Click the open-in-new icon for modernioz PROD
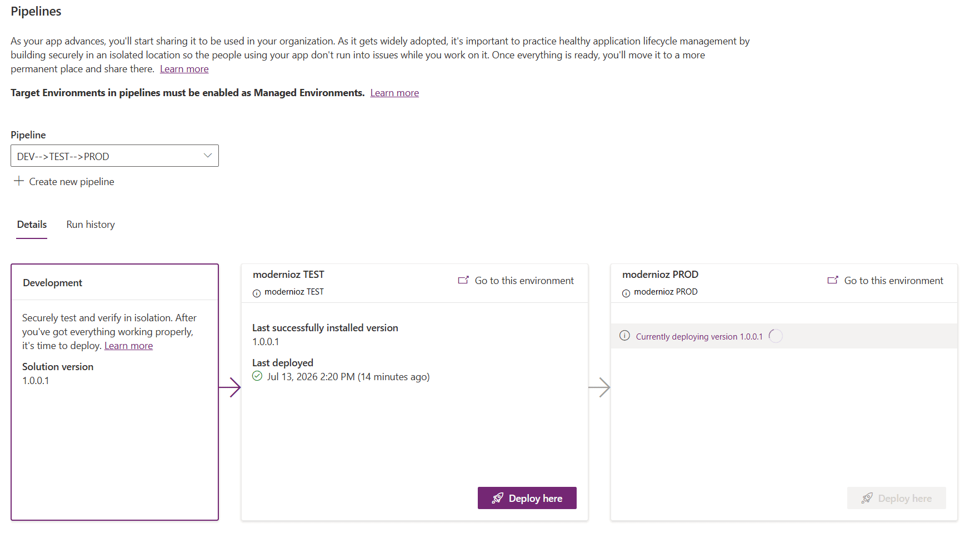Viewport: 980px width, 543px height. [x=833, y=281]
